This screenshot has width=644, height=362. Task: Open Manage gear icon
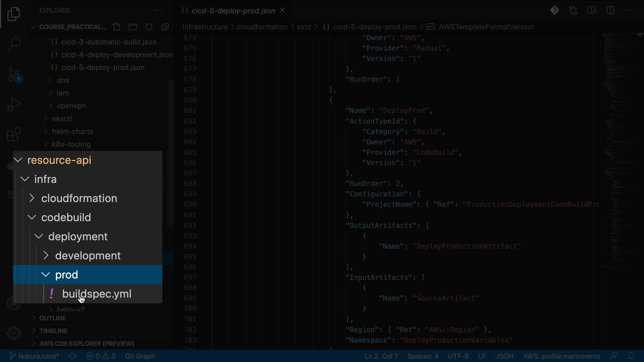[14, 333]
